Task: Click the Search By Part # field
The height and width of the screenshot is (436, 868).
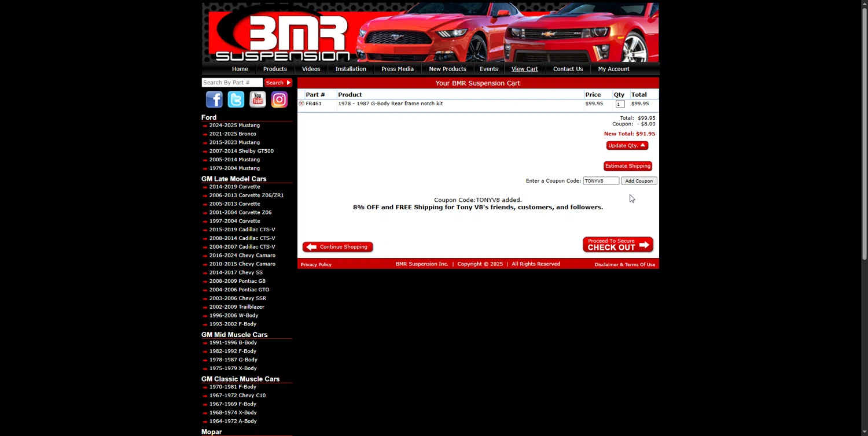Action: click(232, 83)
